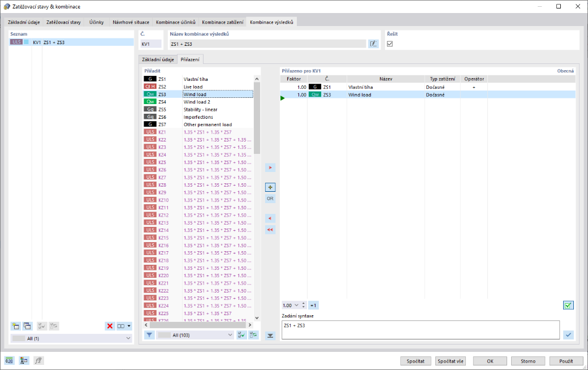Edit combination name with pencil icon
Viewport: 588px width, 370px height.
(373, 44)
